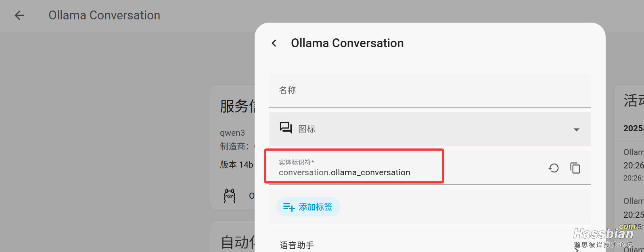Click the Ollama llama logo icon
This screenshot has width=644, height=252.
230,196
